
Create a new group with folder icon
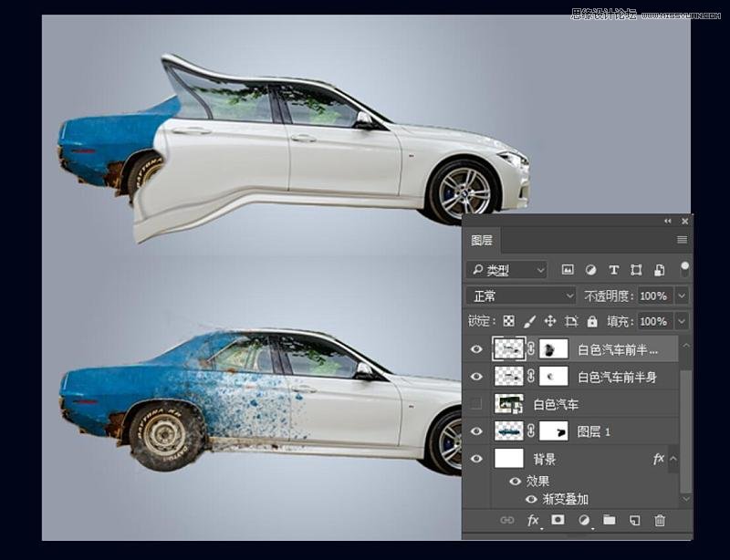pos(609,520)
